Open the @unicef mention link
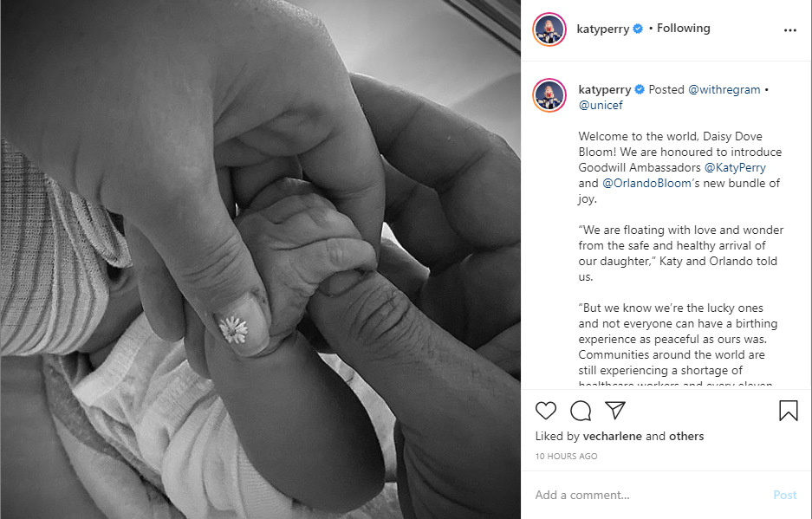The image size is (812, 519). [x=601, y=105]
